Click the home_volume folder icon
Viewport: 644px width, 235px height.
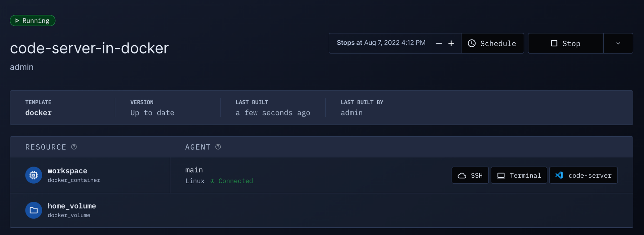point(34,210)
